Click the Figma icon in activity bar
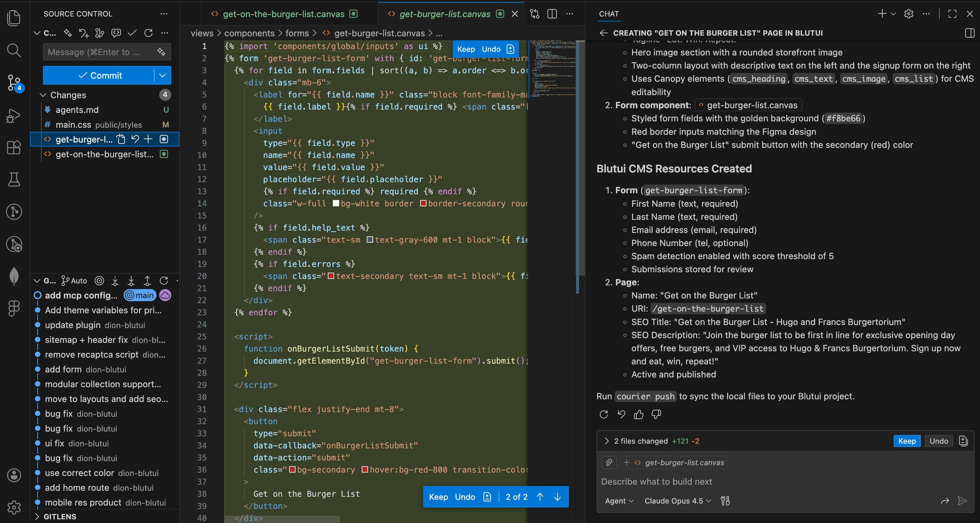This screenshot has height=523, width=980. pos(14,308)
